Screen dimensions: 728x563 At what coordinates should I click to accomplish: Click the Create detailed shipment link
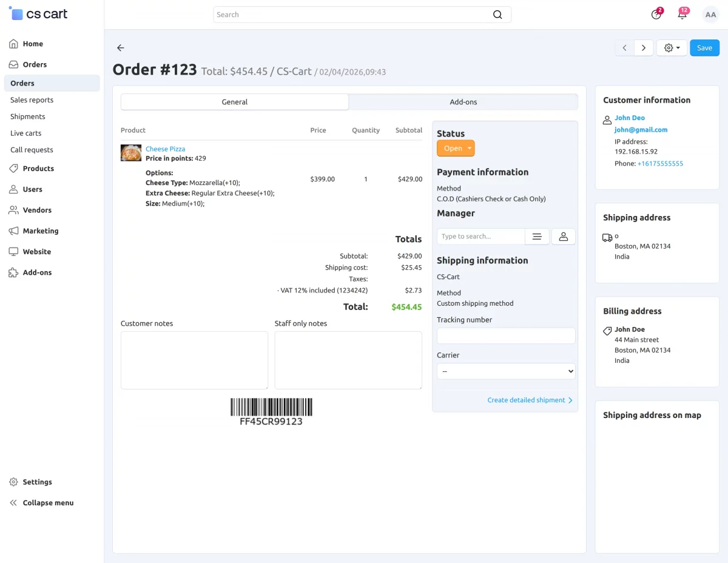pyautogui.click(x=526, y=400)
